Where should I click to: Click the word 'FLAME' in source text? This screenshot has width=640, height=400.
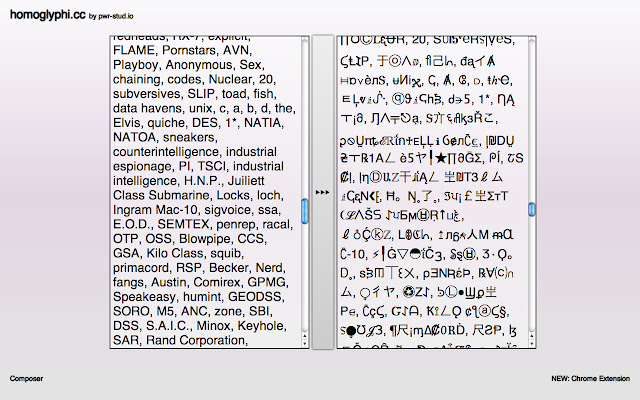pyautogui.click(x=134, y=50)
